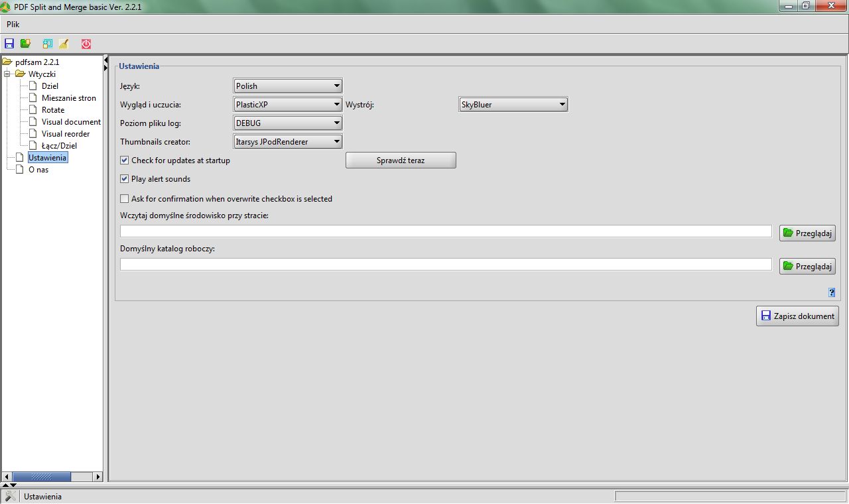Click the tree panel horizontal scrollbar thumb

tap(41, 477)
